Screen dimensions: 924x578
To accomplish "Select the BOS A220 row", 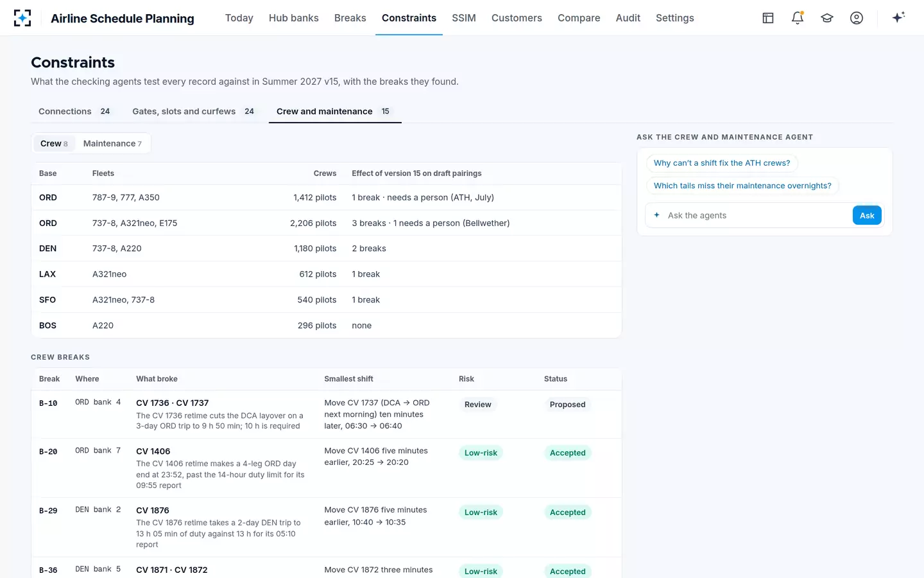I will tap(326, 326).
